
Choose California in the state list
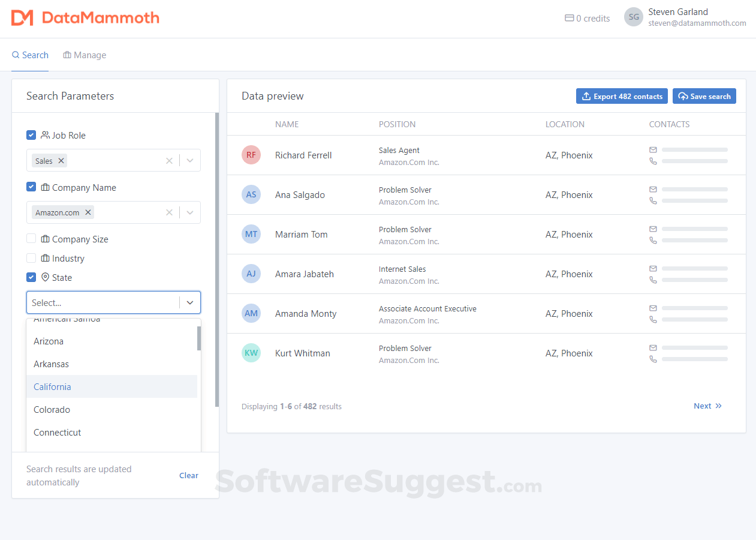[112, 387]
